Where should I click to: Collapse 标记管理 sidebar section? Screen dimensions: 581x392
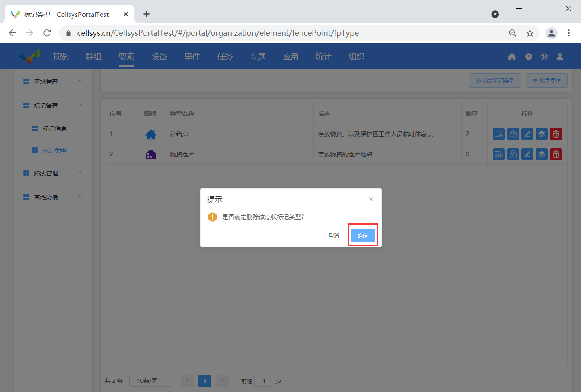(53, 105)
